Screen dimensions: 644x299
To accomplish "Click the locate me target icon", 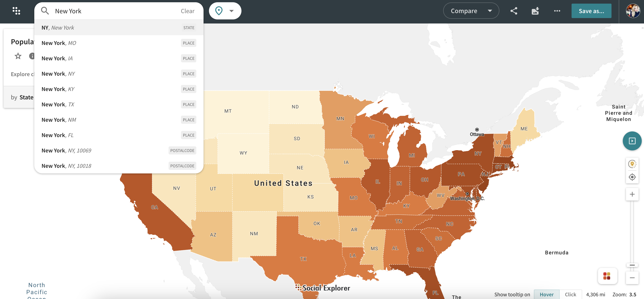I will pos(632,177).
